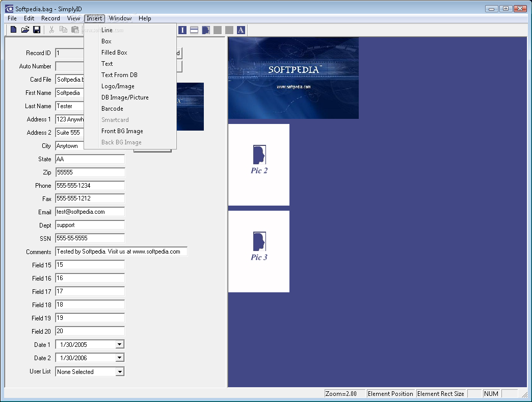The image size is (532, 402).
Task: Open the View menu
Action: tap(73, 18)
